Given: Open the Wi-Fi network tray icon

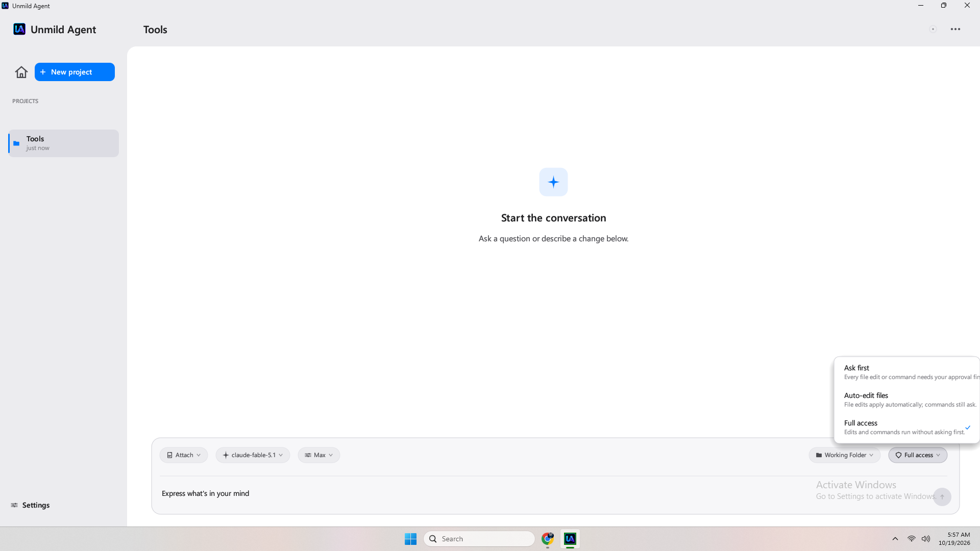Looking at the screenshot, I should [x=911, y=539].
